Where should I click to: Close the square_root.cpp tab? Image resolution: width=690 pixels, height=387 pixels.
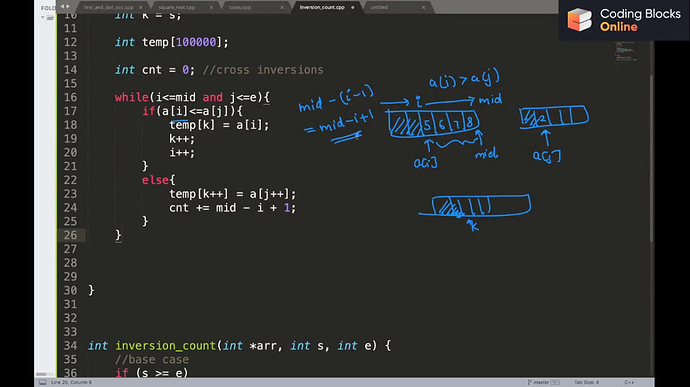[211, 7]
